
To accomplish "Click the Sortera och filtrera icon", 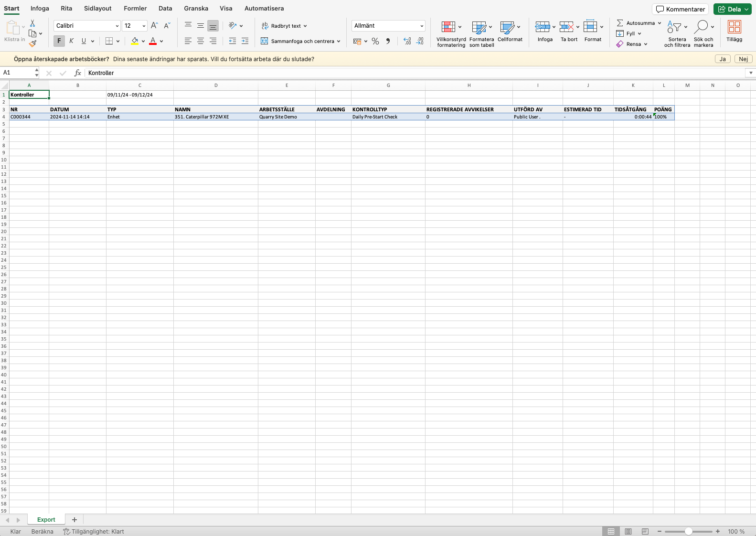I will click(x=674, y=27).
